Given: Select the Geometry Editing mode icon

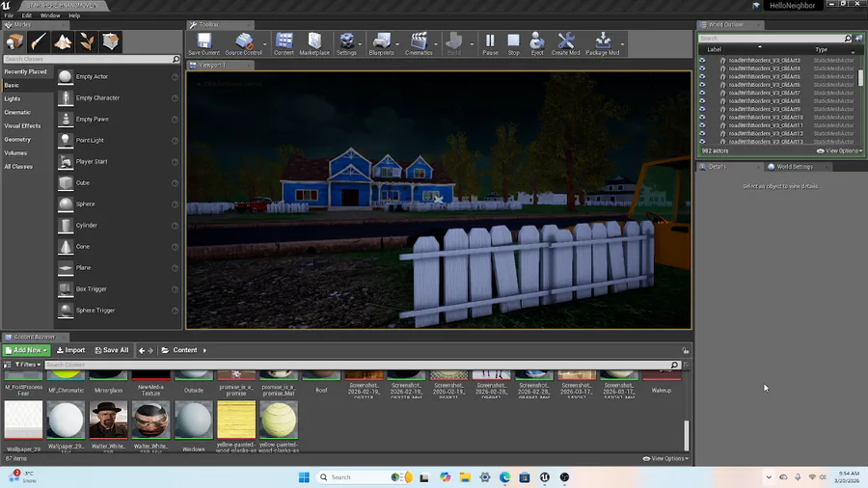Looking at the screenshot, I should coord(110,41).
